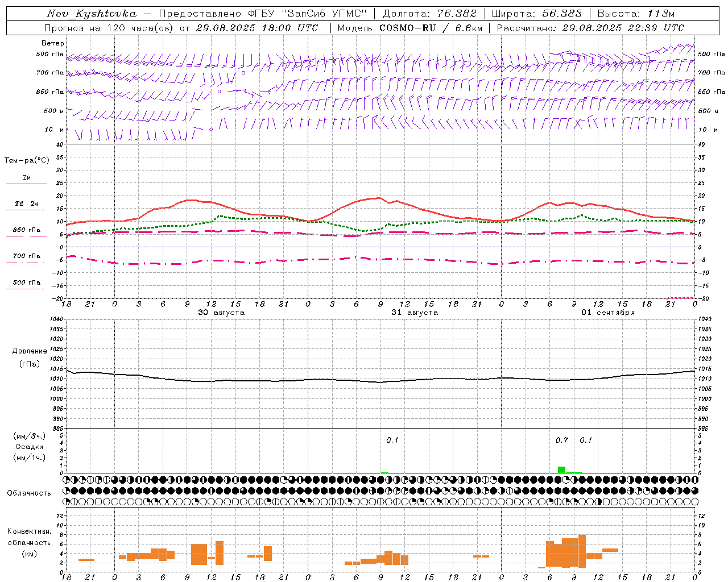Click the tallest orange convective bar on 01 сентября
Image resolution: width=728 pixels, height=582 pixels.
[x=582, y=551]
